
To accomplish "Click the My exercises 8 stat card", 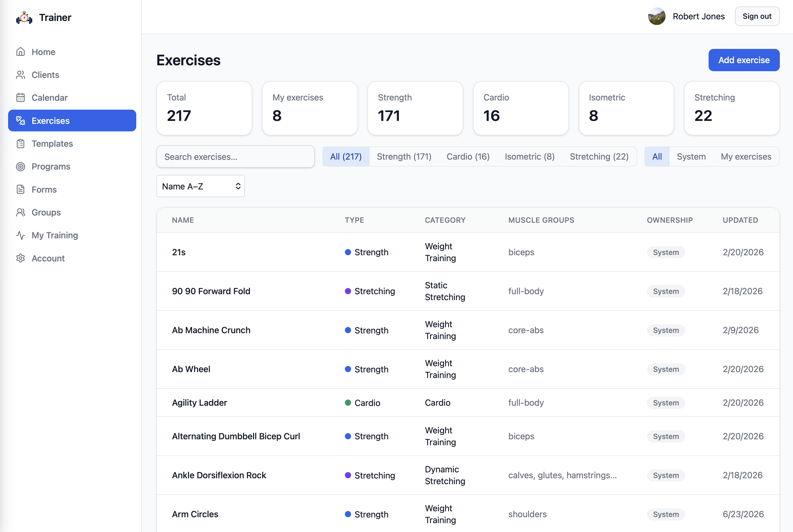I will pyautogui.click(x=310, y=108).
